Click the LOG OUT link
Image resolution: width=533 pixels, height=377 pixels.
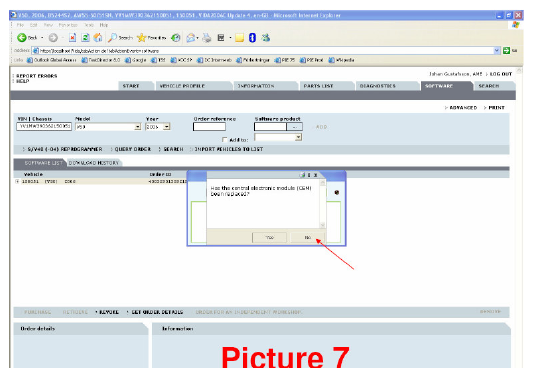(x=501, y=74)
